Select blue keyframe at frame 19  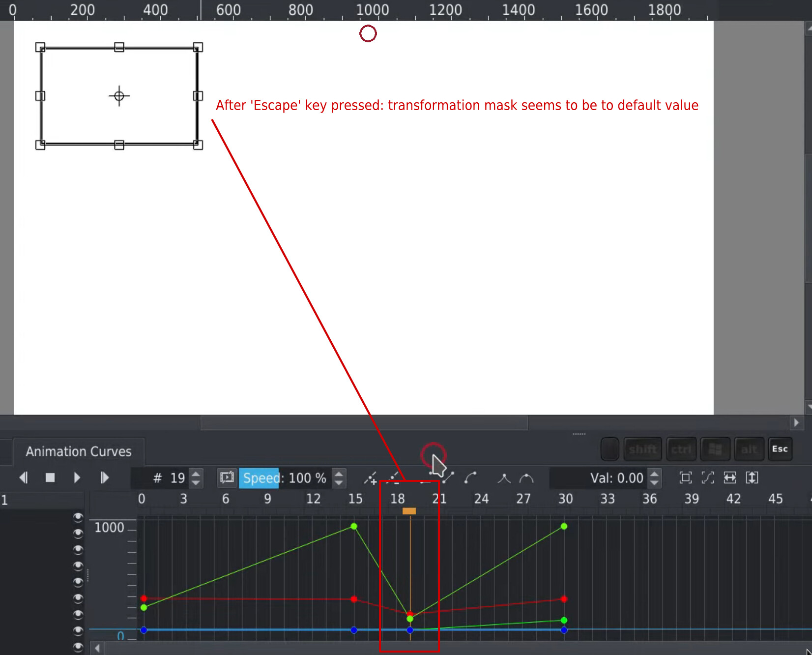tap(410, 630)
